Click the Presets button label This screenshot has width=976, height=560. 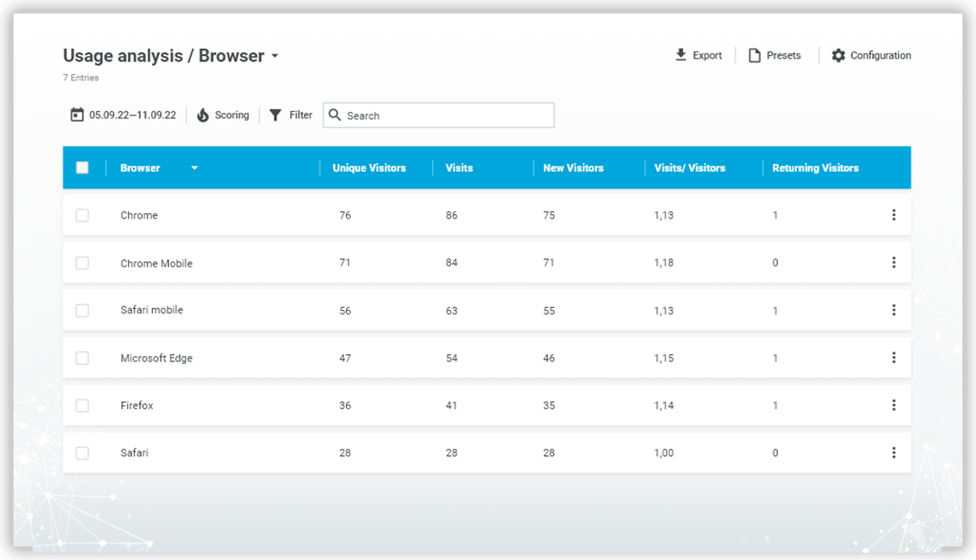784,55
